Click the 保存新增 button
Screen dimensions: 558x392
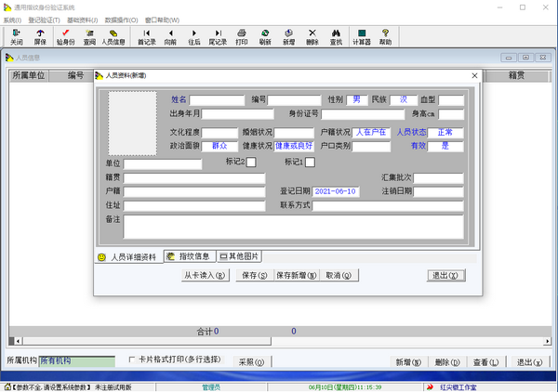click(292, 276)
